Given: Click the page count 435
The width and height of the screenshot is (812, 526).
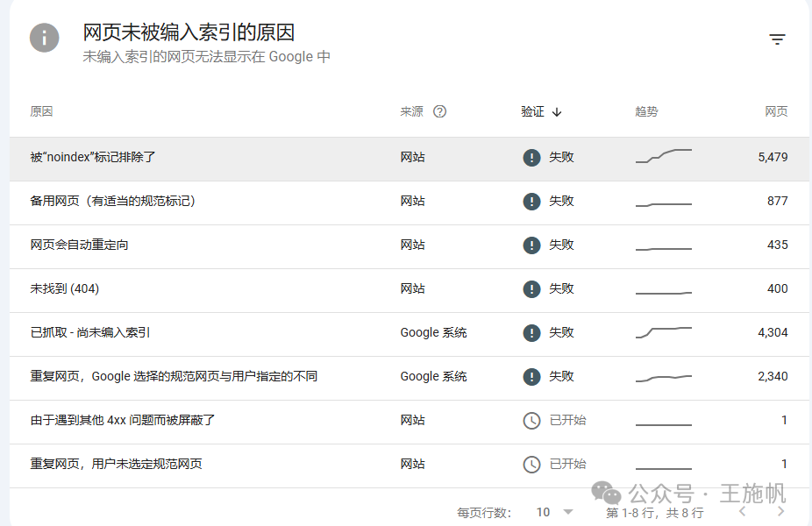Looking at the screenshot, I should coord(777,245).
